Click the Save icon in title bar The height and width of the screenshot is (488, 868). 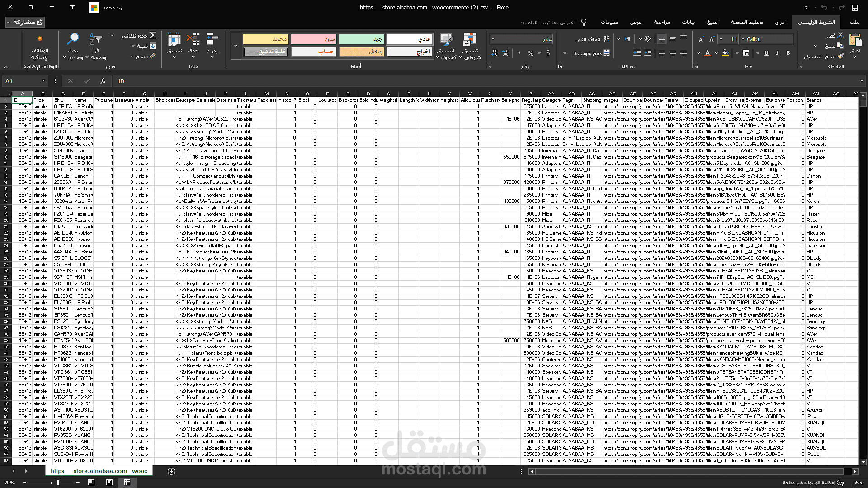coord(855,8)
